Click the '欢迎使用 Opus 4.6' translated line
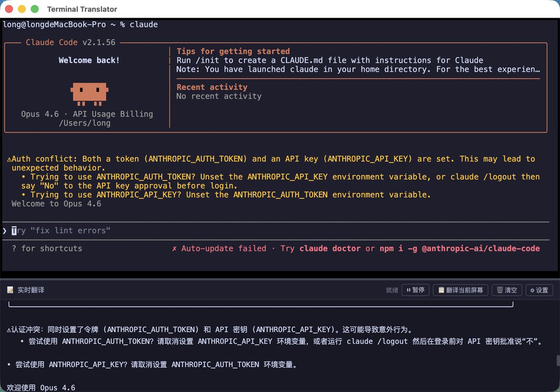560x392 pixels. [x=41, y=387]
